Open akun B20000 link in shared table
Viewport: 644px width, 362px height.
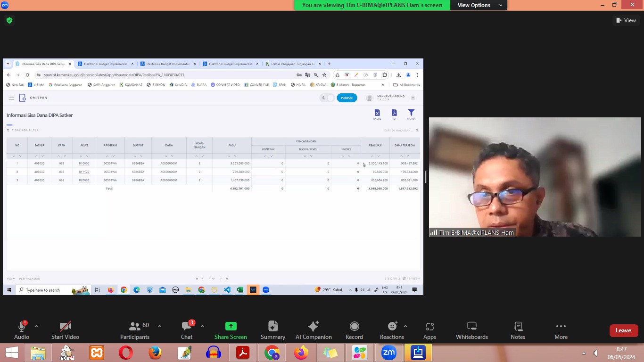(x=84, y=180)
